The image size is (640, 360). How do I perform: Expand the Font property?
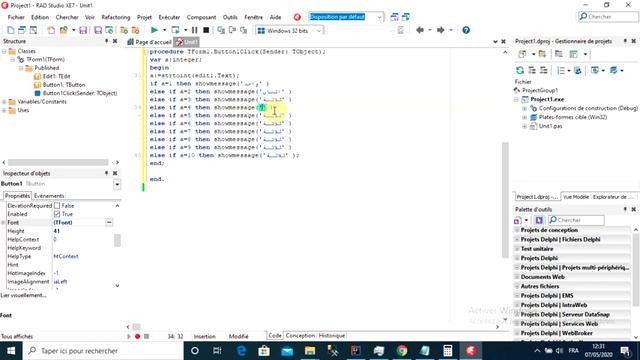pos(3,223)
